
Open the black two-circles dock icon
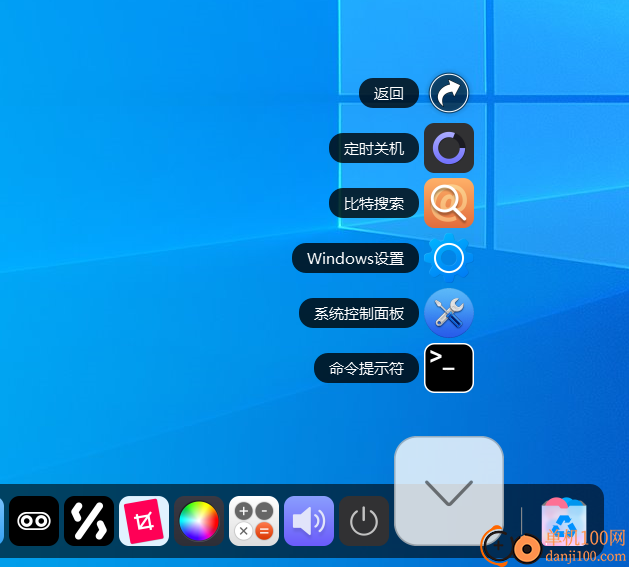point(34,521)
